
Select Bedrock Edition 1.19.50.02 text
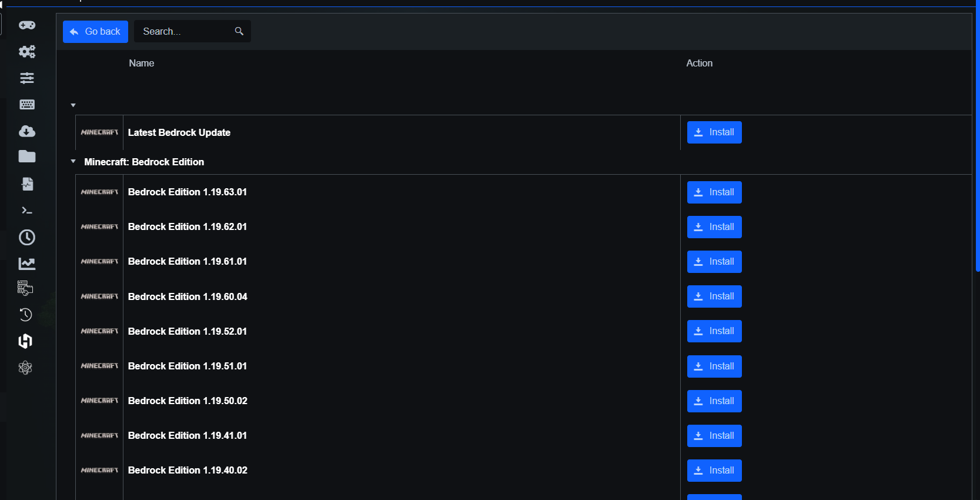click(188, 401)
